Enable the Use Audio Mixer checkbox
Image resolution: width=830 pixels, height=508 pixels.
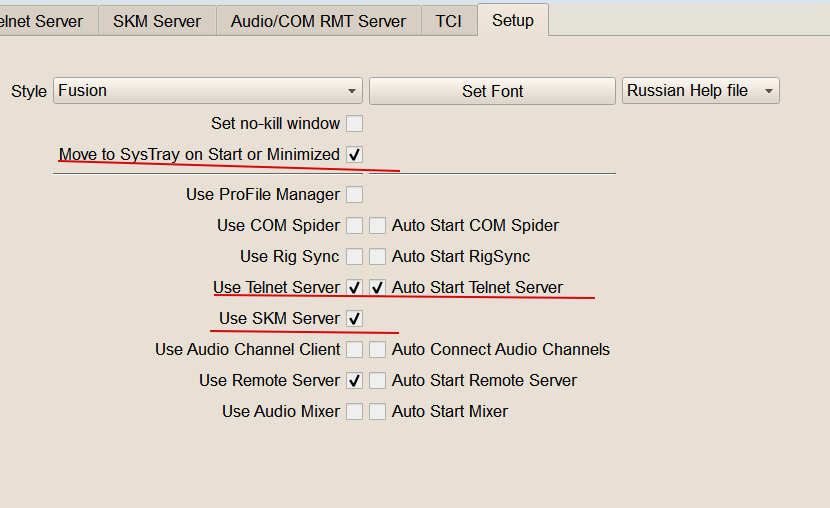(x=354, y=412)
